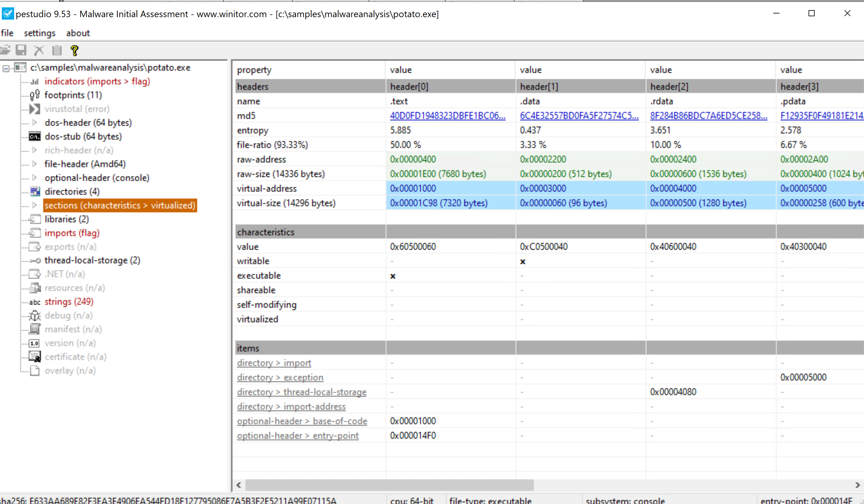Click the thread-local-storage key icon
The height and width of the screenshot is (504, 864).
click(35, 260)
